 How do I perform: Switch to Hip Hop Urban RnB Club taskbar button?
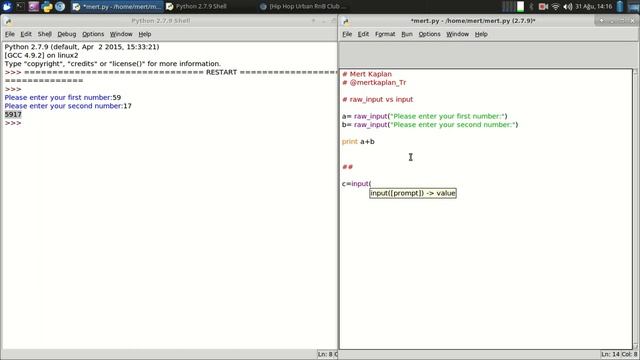[x=303, y=7]
